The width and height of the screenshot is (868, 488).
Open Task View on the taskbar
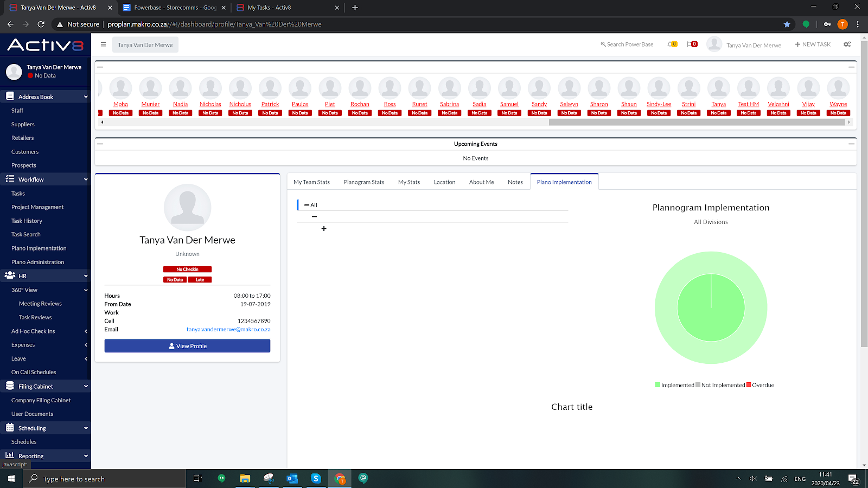tap(197, 479)
